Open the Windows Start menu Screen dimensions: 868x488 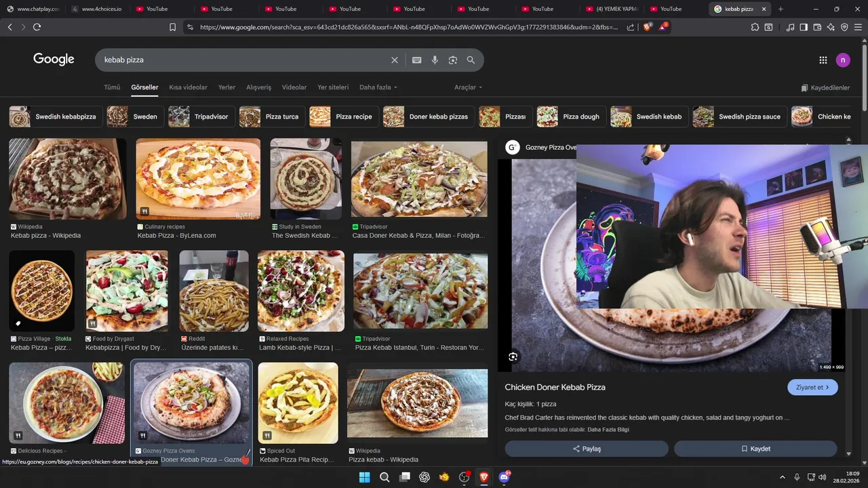click(364, 477)
